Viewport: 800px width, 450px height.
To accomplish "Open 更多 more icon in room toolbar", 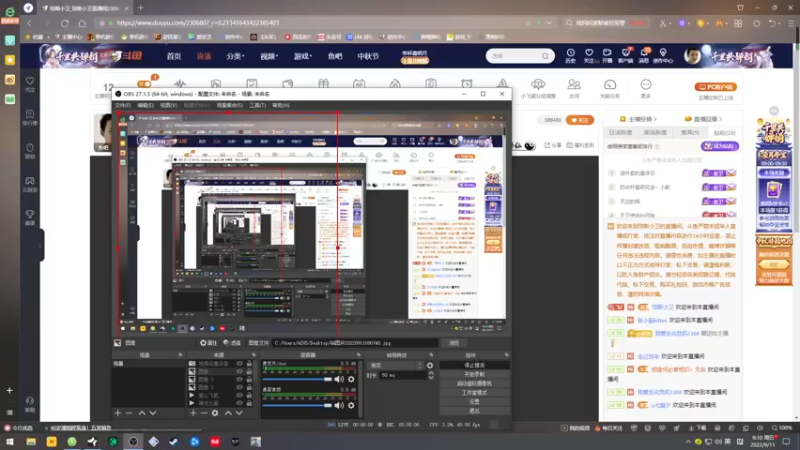I will 646,88.
